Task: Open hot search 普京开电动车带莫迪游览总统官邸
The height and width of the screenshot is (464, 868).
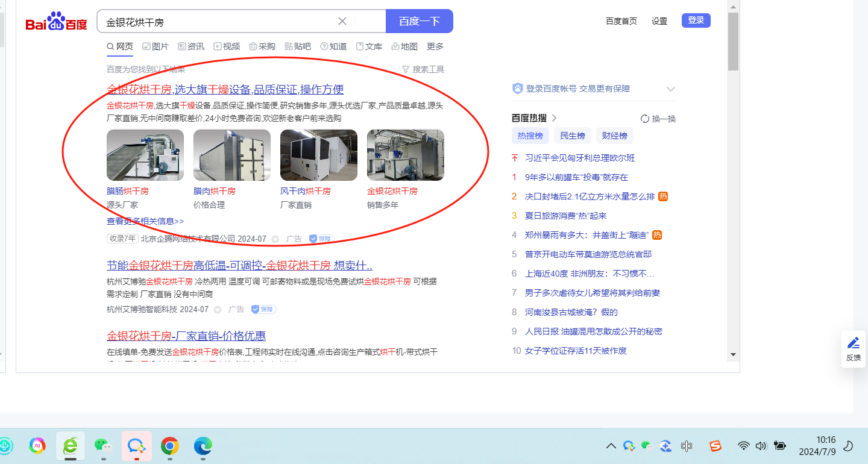Action: [588, 254]
